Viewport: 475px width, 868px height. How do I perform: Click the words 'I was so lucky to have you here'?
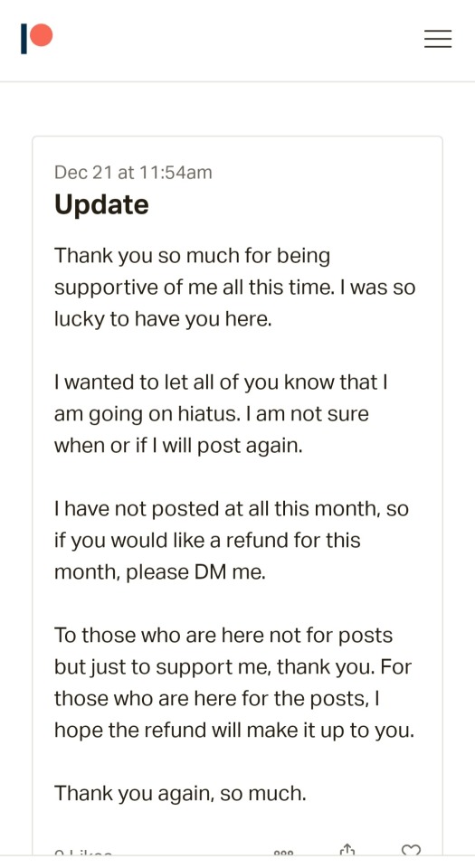234,304
